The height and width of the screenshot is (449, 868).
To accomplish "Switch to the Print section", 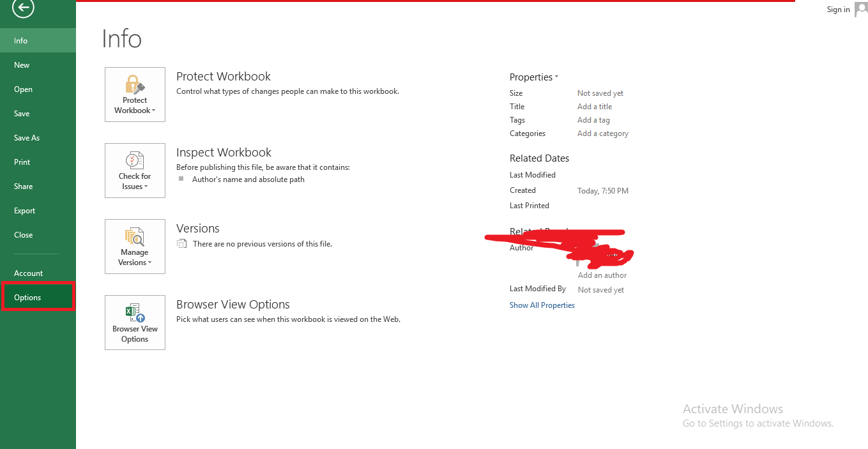I will coord(21,162).
